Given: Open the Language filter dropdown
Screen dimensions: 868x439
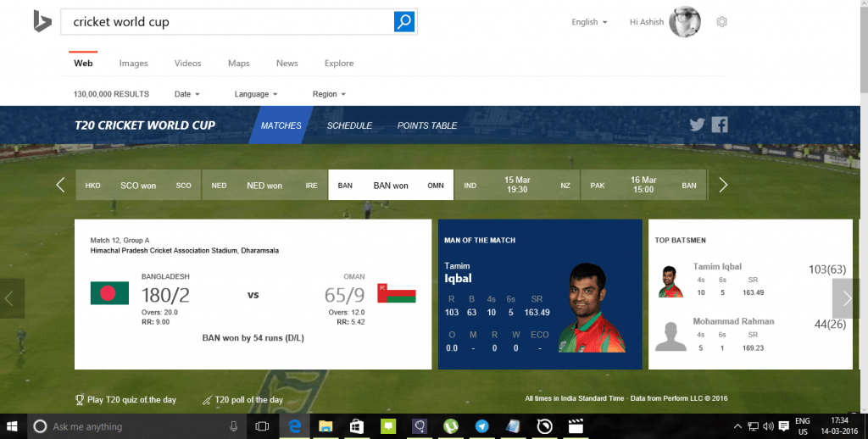Looking at the screenshot, I should (x=256, y=94).
